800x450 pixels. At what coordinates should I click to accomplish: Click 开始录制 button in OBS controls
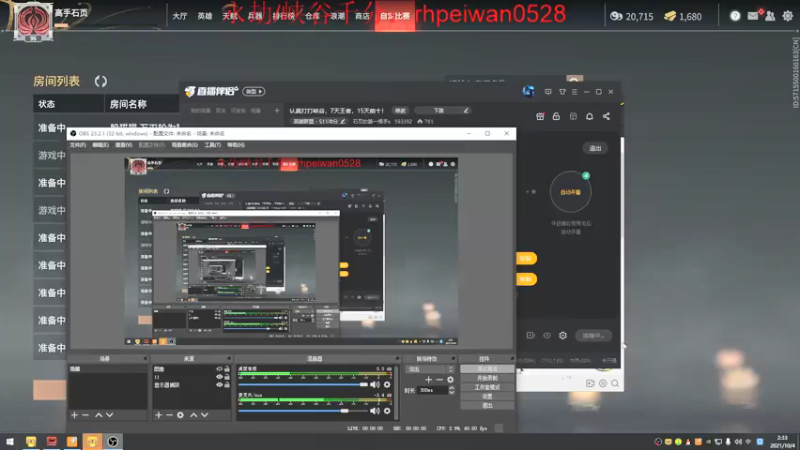pyautogui.click(x=487, y=378)
